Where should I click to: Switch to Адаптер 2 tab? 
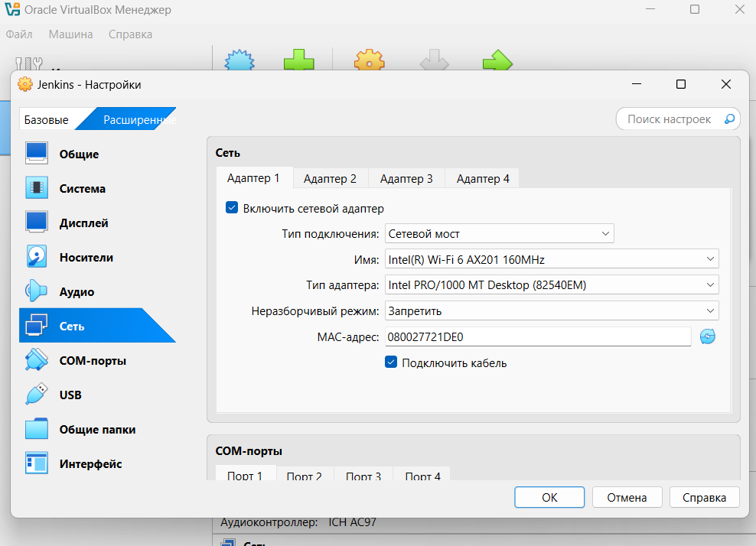point(330,178)
